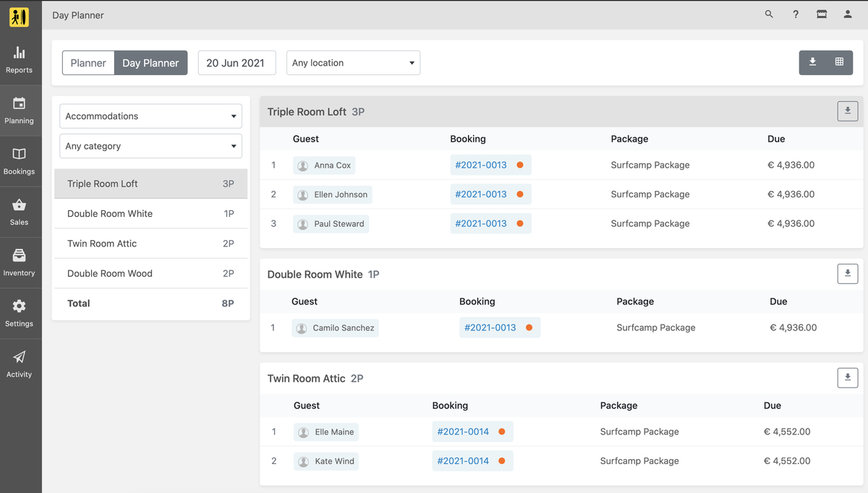Open the Any category dropdown
868x493 pixels.
tap(150, 146)
